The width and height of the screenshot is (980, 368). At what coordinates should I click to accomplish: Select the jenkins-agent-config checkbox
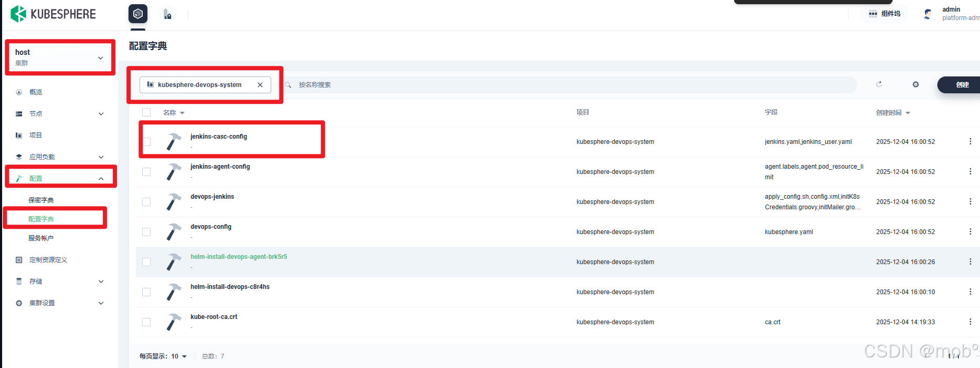point(146,172)
